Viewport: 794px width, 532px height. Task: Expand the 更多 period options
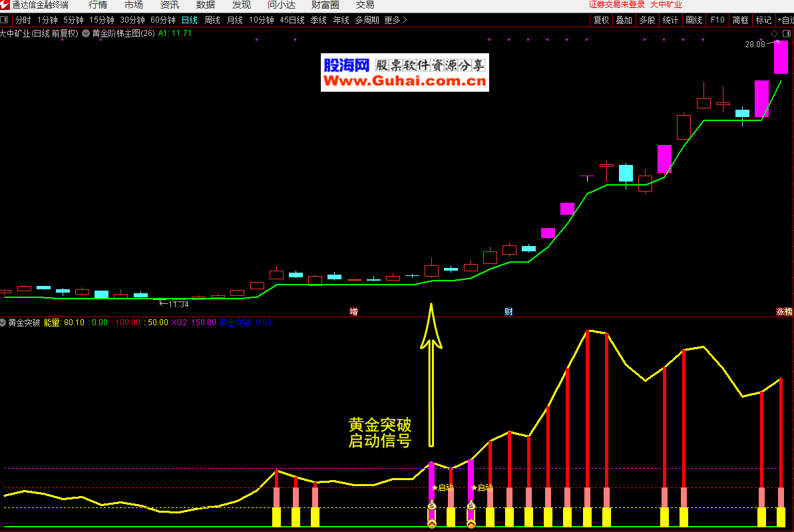(x=395, y=20)
